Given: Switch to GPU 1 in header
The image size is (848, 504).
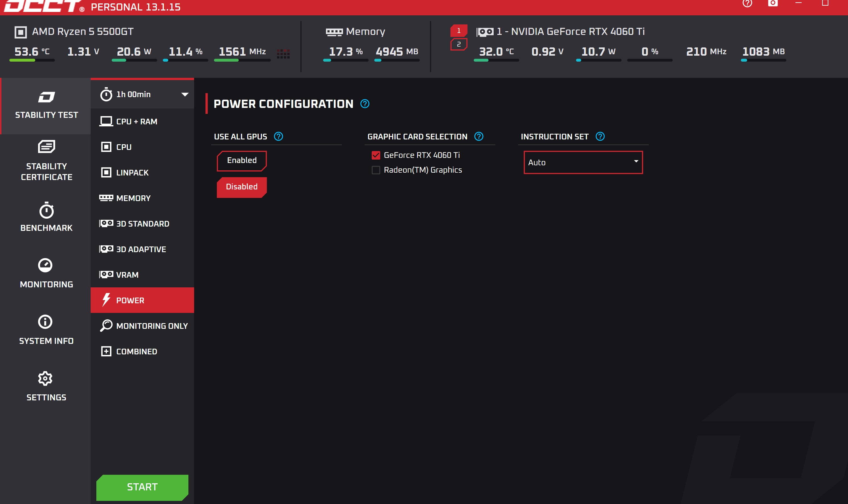Looking at the screenshot, I should tap(458, 31).
